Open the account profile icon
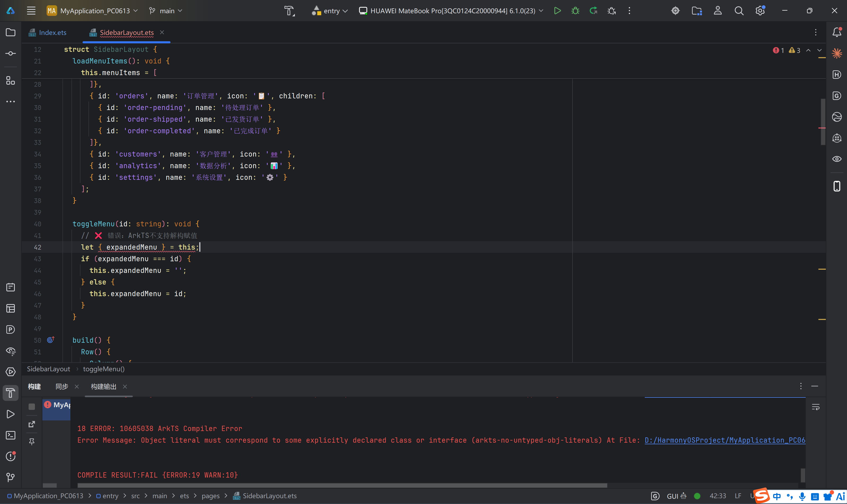The width and height of the screenshot is (847, 504). coord(718,11)
